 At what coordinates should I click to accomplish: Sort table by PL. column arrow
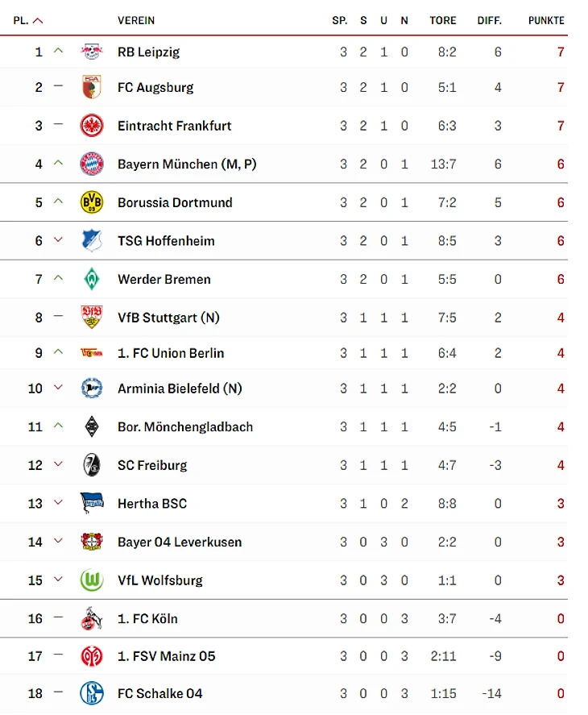pos(38,21)
